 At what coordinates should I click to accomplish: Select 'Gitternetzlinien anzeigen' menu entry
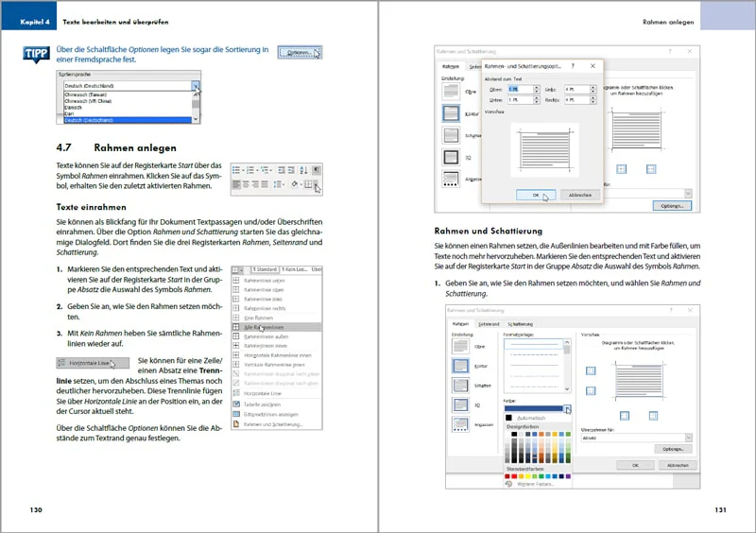(x=276, y=414)
